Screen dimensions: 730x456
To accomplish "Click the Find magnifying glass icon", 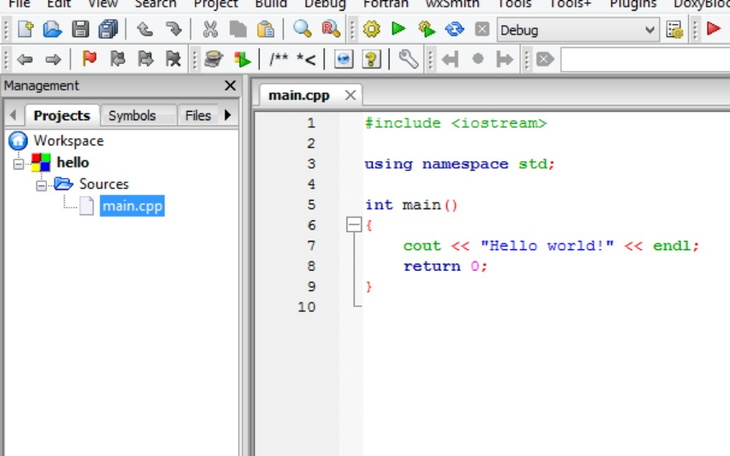I will [302, 30].
